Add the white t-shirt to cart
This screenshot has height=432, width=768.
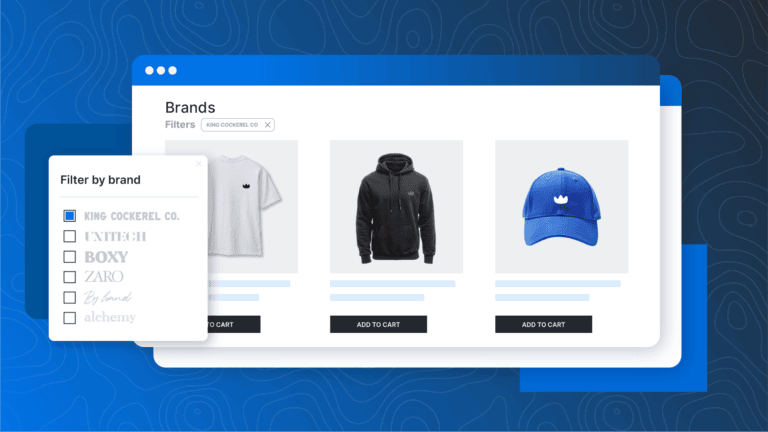coord(234,324)
